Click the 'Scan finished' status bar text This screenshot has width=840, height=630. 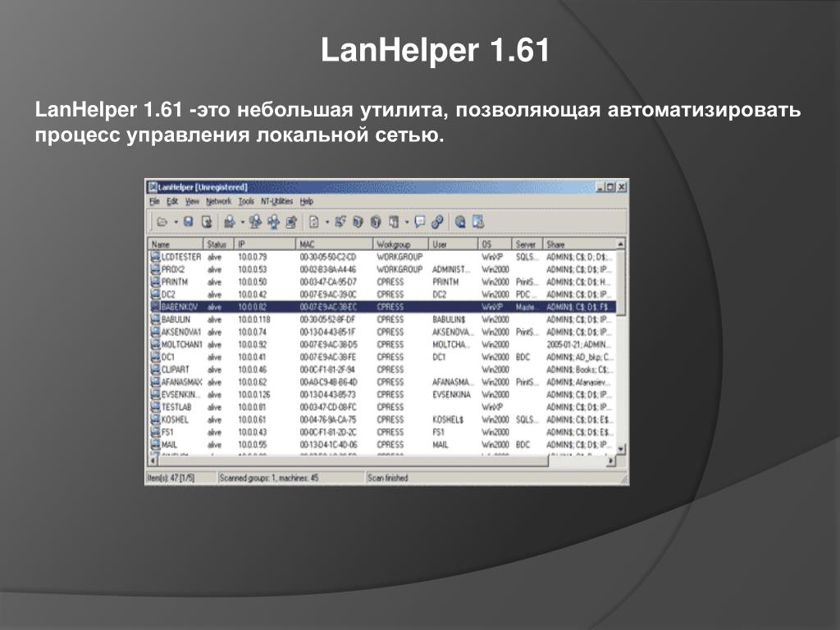pos(388,478)
